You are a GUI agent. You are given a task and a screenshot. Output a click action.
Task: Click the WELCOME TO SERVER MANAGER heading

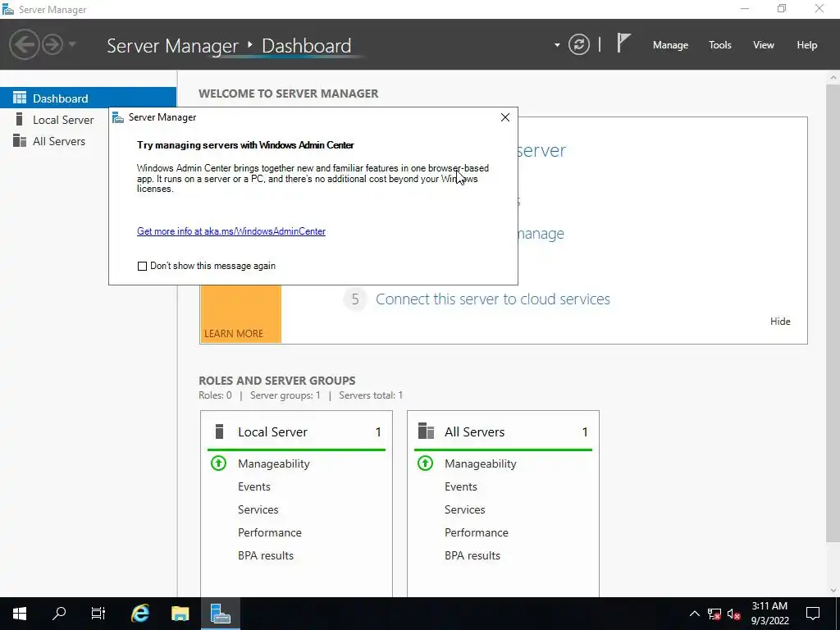click(x=288, y=94)
